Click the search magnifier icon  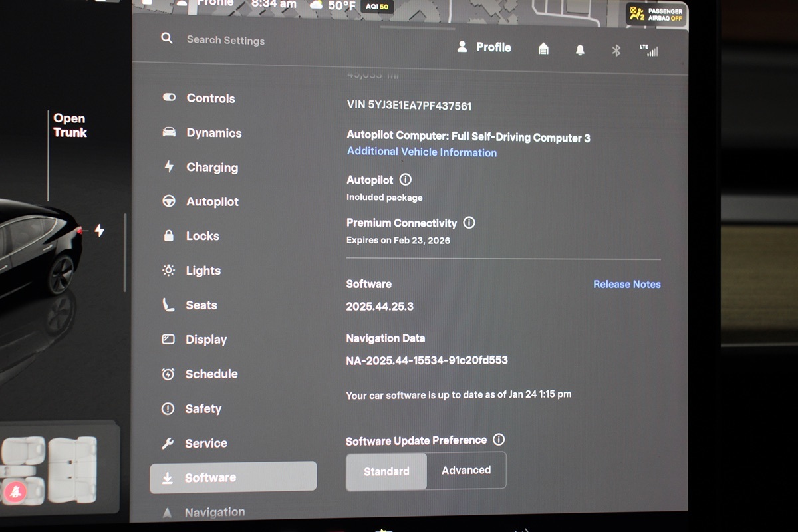tap(167, 39)
